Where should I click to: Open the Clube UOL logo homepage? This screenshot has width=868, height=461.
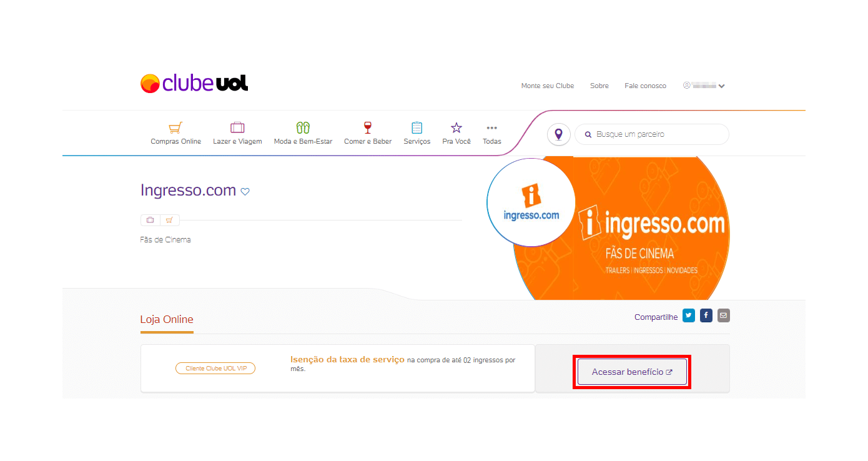click(x=194, y=83)
